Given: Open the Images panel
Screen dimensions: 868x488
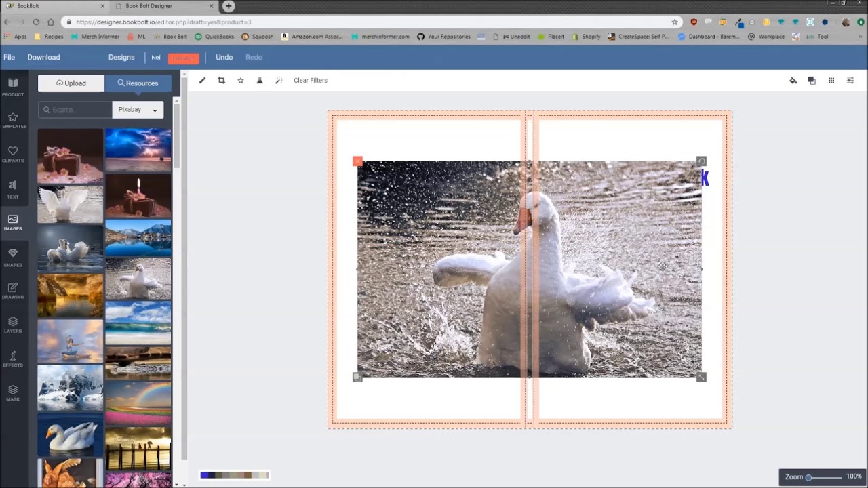Looking at the screenshot, I should click(12, 222).
